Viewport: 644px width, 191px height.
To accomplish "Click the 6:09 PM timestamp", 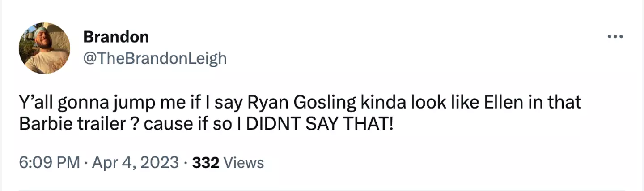I will 49,162.
